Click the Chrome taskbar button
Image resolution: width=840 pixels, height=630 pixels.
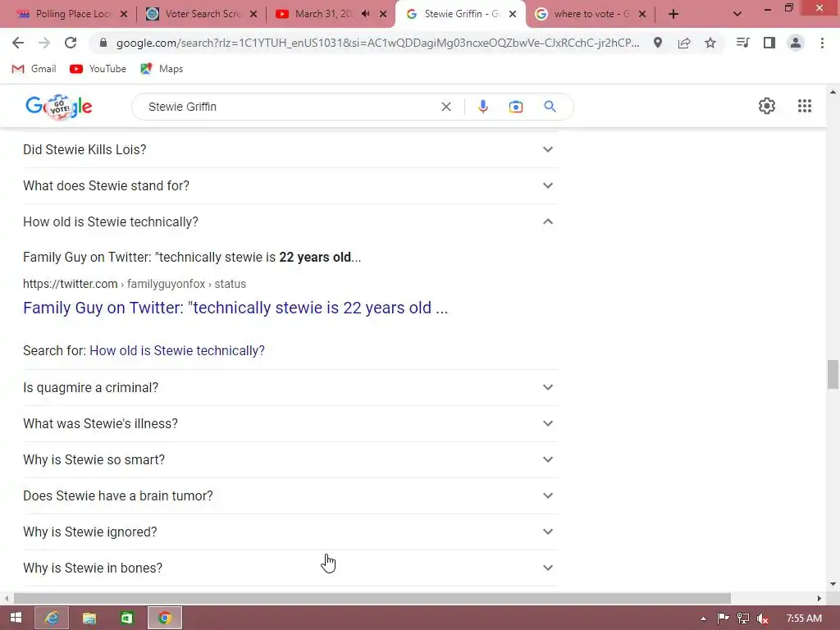click(x=164, y=618)
